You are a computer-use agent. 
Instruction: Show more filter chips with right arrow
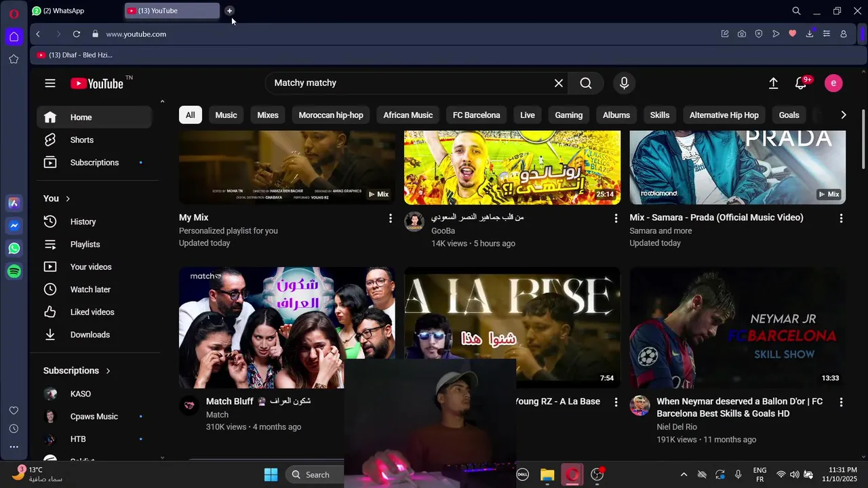[844, 115]
